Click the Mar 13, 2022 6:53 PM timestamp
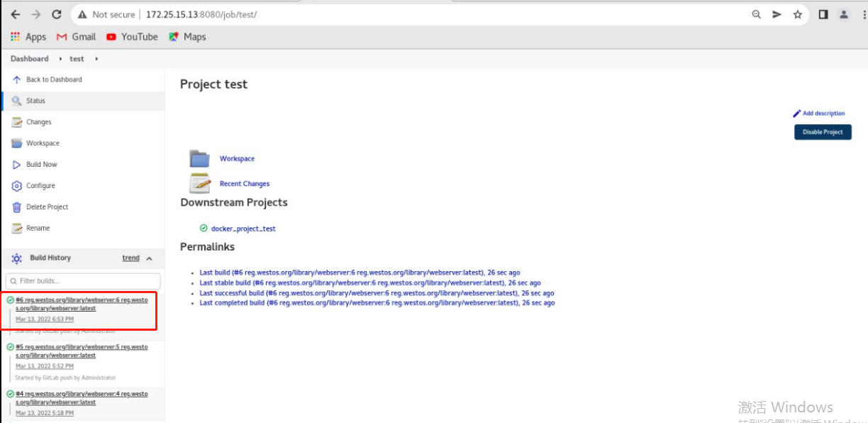The image size is (868, 423). [45, 319]
